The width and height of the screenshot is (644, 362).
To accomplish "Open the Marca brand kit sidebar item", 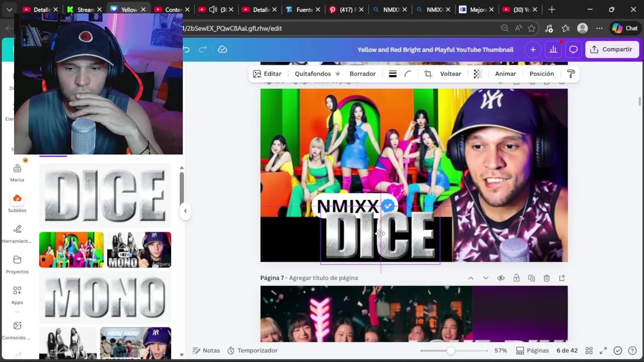I will pos(17,173).
